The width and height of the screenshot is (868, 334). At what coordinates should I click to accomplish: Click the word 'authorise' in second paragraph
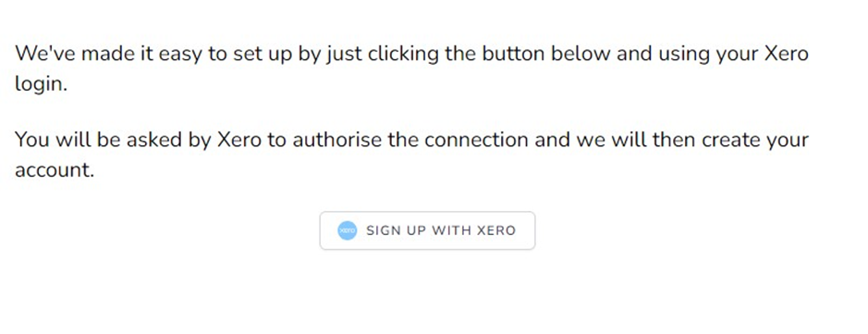click(337, 139)
